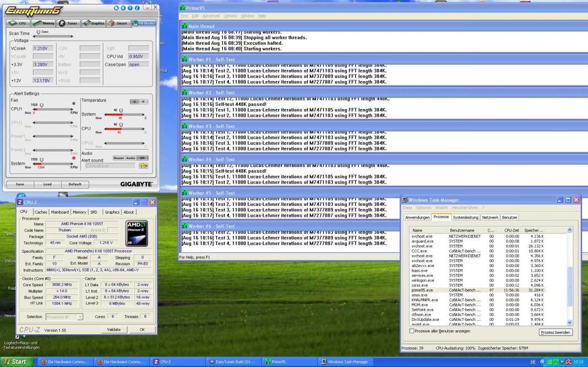
Task: Open the Advanced menu in Prime95
Action: tap(211, 16)
